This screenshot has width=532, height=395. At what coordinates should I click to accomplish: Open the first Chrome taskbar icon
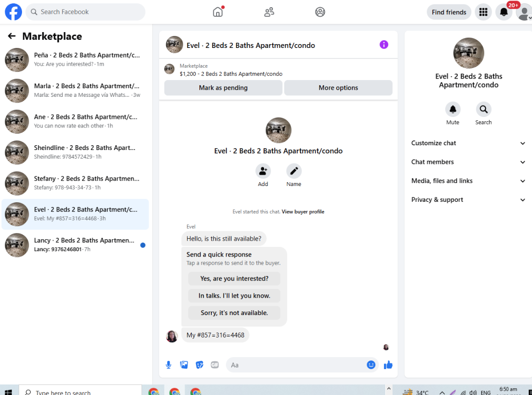pyautogui.click(x=154, y=391)
